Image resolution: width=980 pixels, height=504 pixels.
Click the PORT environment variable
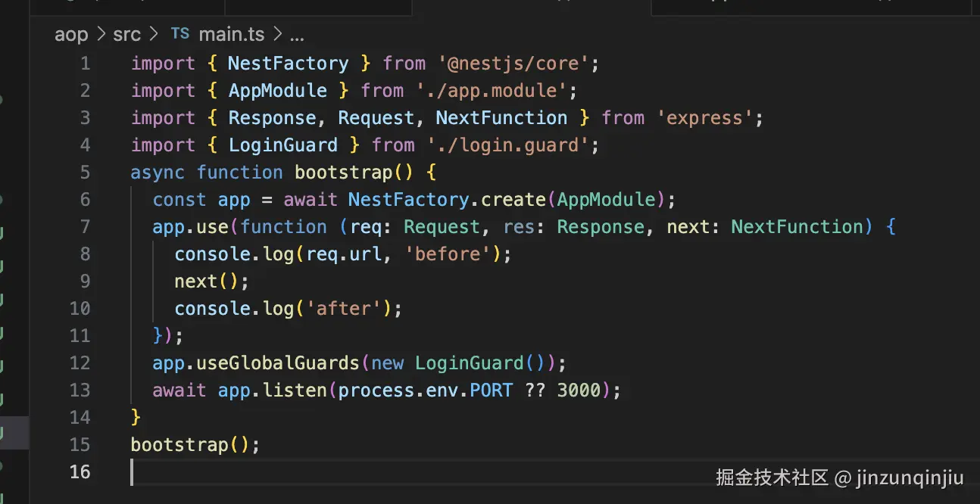[491, 390]
